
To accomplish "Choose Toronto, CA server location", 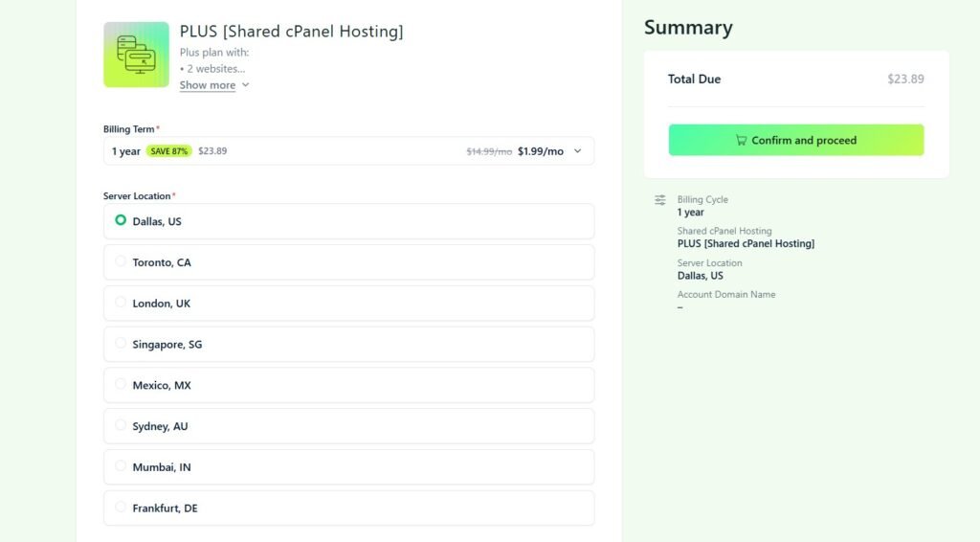I will click(121, 261).
